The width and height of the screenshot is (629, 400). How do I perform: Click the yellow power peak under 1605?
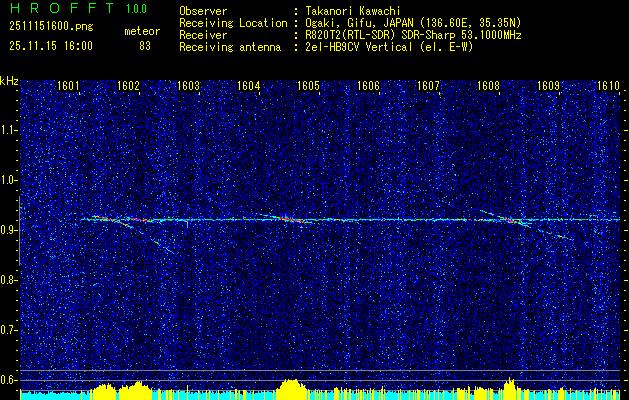tap(290, 386)
